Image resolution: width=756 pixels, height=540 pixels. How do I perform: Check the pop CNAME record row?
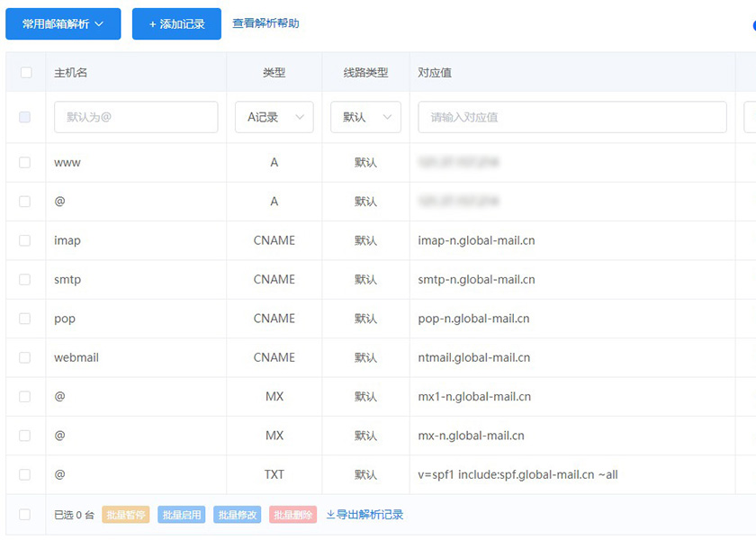[25, 319]
